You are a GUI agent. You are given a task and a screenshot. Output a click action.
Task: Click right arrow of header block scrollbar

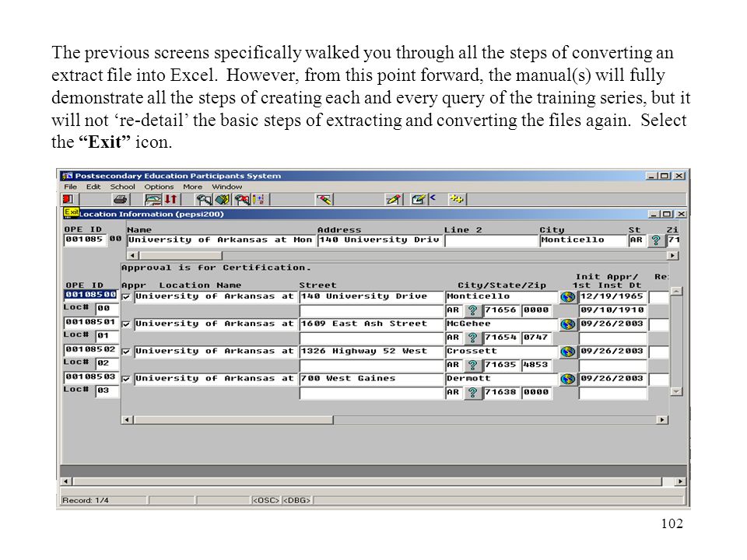[672, 256]
